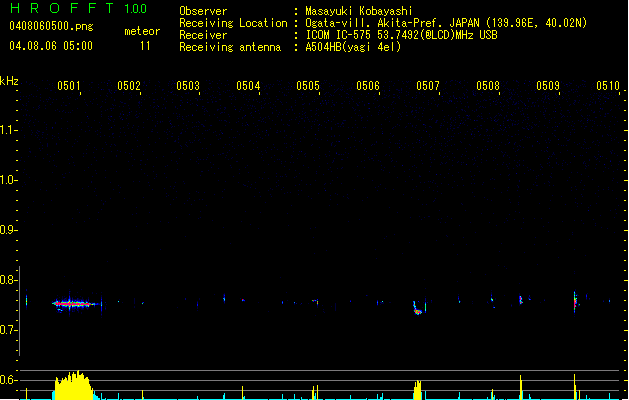Click the 0504 time marker
Viewport: 629px width, 400px height.
(248, 86)
